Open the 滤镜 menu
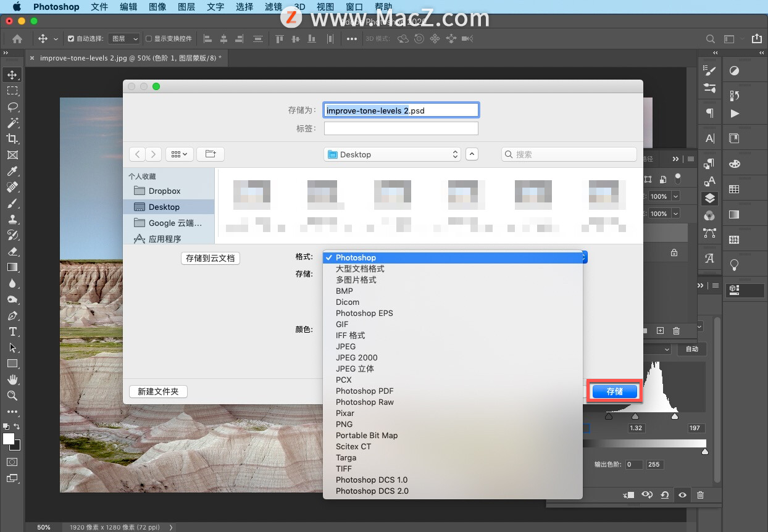Image resolution: width=768 pixels, height=532 pixels. coord(273,7)
